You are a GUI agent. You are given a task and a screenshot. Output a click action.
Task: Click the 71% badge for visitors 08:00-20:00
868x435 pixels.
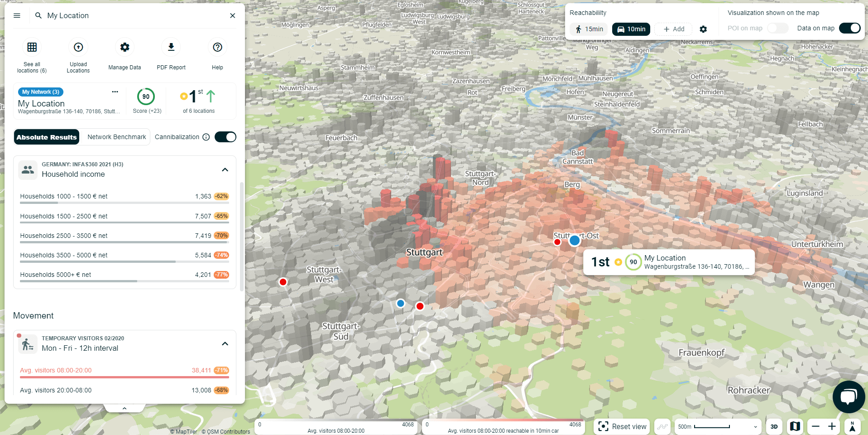pyautogui.click(x=221, y=370)
